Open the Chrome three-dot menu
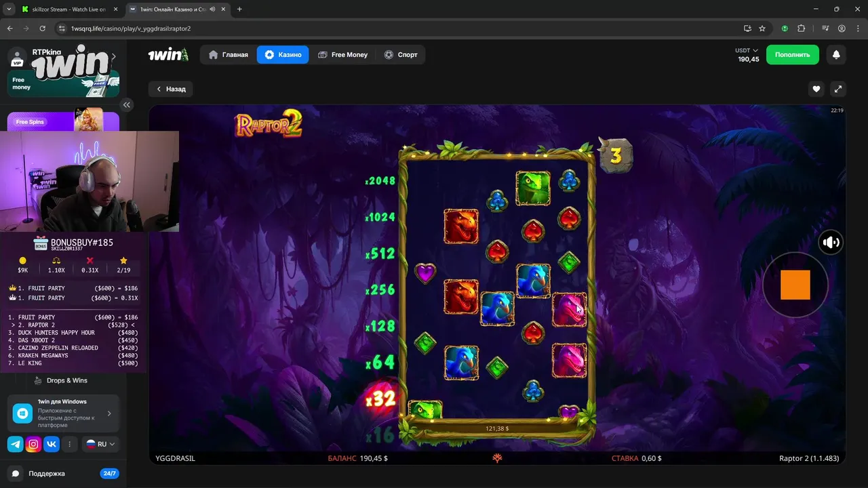Viewport: 868px width, 488px height. tap(857, 28)
